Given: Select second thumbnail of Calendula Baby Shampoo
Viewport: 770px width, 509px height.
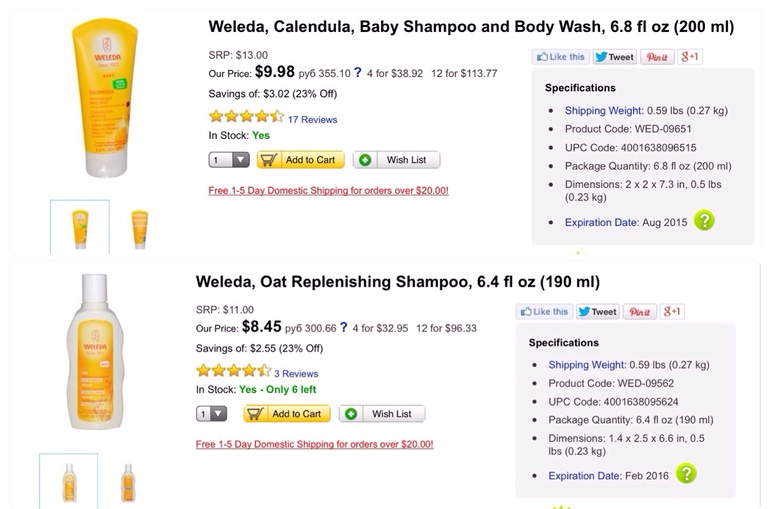Looking at the screenshot, I should [139, 228].
